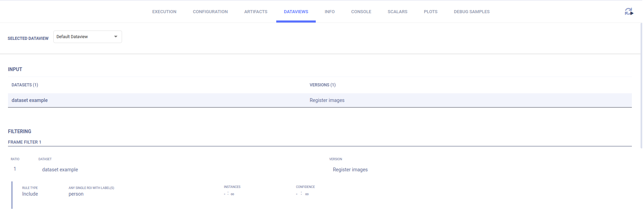Click 'Register images' in the Versions column
Viewport: 644px width, 214px height.
click(x=327, y=100)
